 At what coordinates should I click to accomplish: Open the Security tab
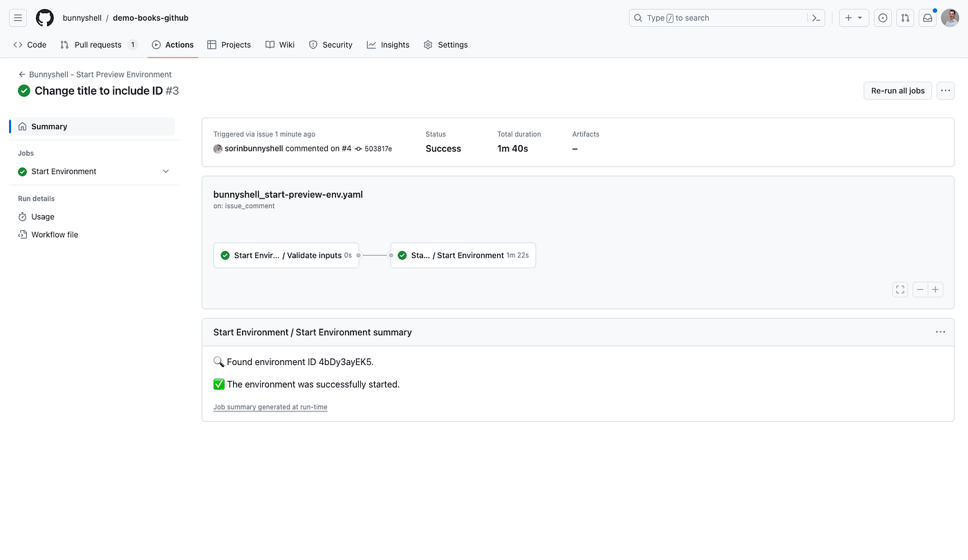click(331, 45)
